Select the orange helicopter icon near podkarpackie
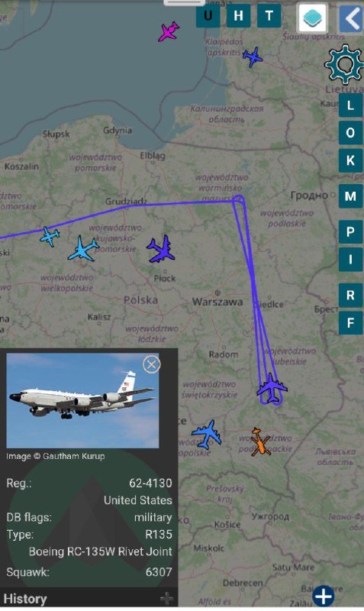This screenshot has height=611, width=364. click(x=260, y=442)
